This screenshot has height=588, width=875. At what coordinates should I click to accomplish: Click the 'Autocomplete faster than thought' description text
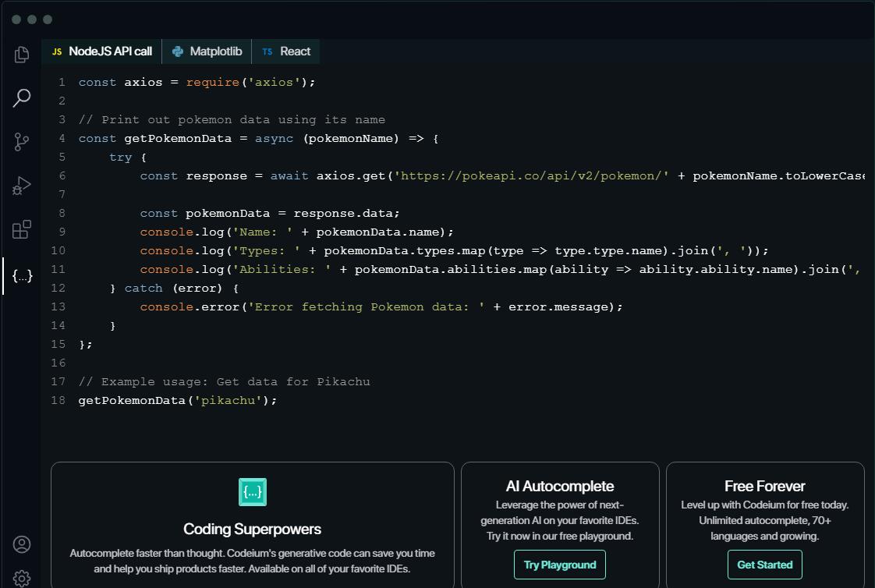point(252,561)
